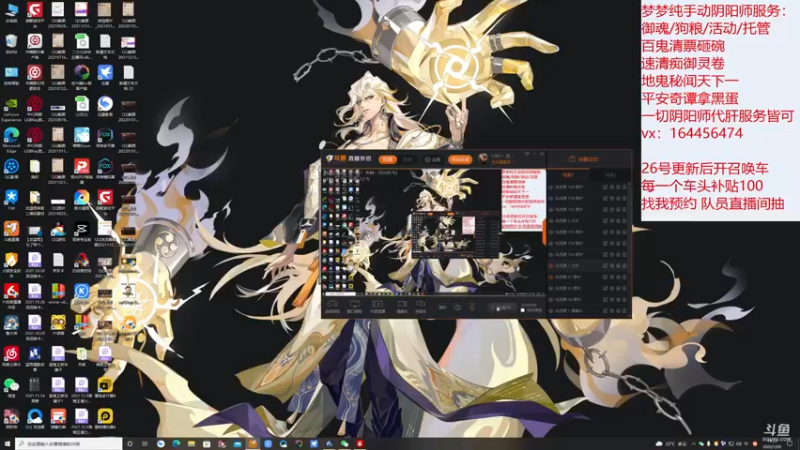
Task: Mute the speaker in Douyu toolbar
Action: pos(457,307)
